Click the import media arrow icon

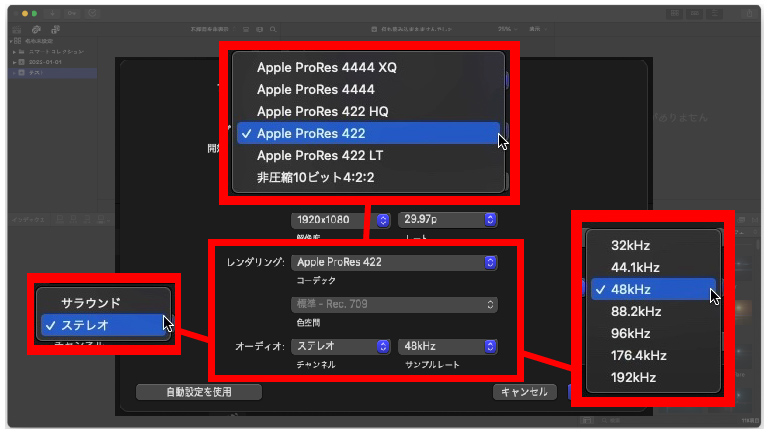(52, 13)
